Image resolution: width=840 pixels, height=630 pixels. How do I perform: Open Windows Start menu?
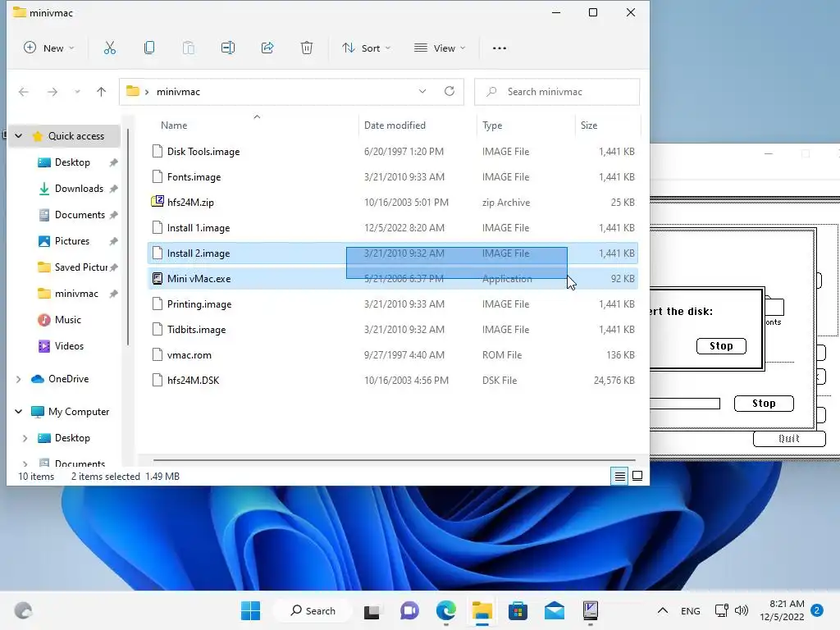[x=250, y=610]
